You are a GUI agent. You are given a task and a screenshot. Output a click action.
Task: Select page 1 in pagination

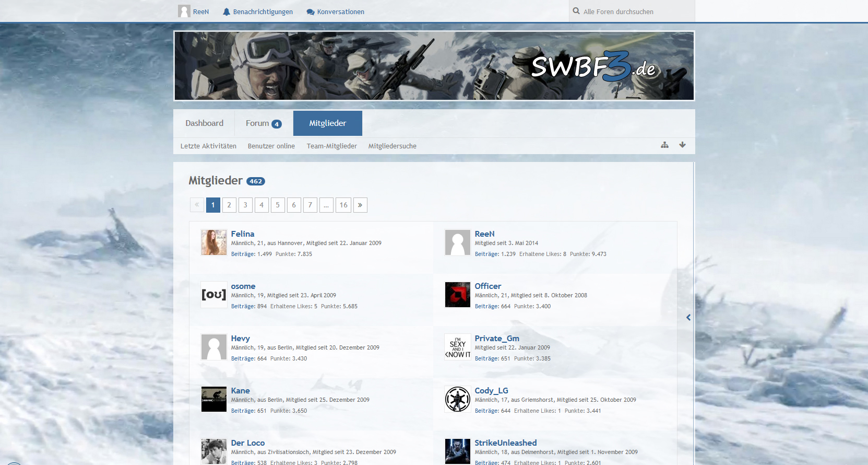[x=213, y=205]
